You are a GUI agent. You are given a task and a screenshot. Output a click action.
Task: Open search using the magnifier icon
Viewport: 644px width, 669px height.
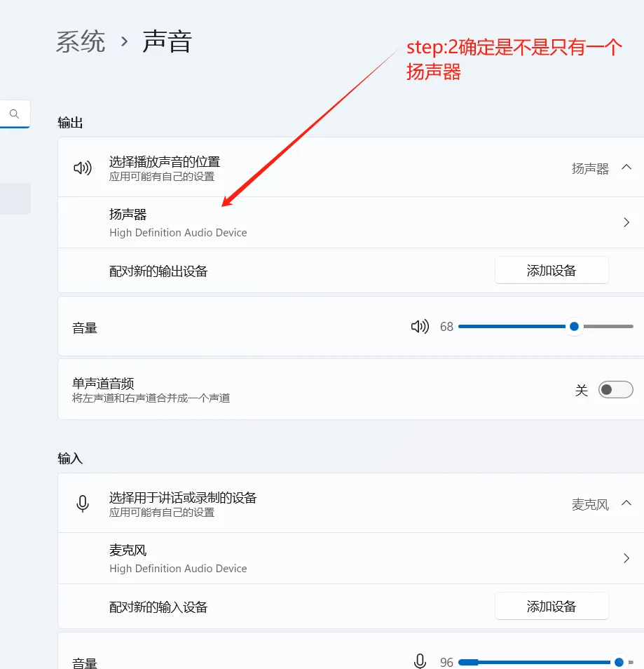pyautogui.click(x=14, y=113)
